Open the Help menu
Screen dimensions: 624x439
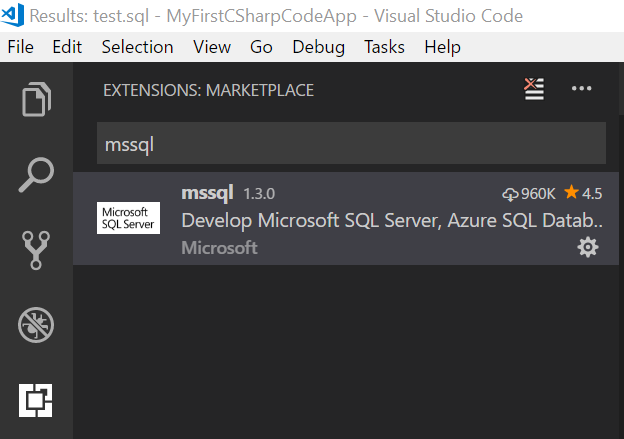(x=442, y=47)
